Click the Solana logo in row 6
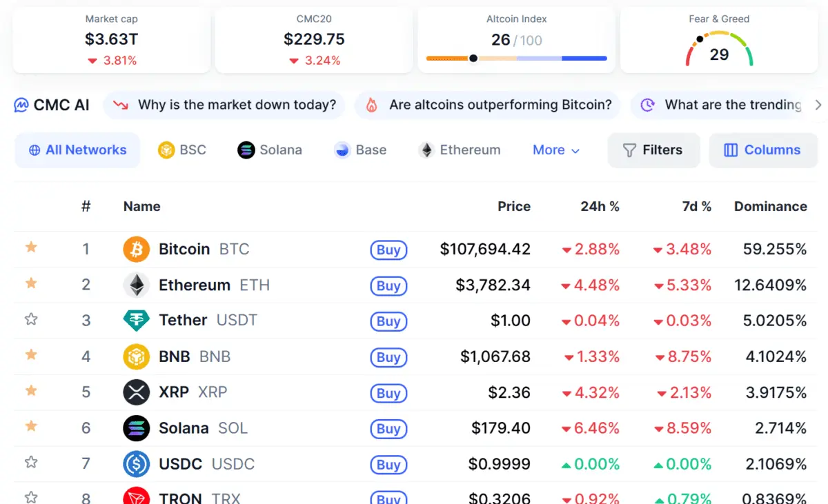Viewport: 828px width, 504px height. [x=136, y=428]
